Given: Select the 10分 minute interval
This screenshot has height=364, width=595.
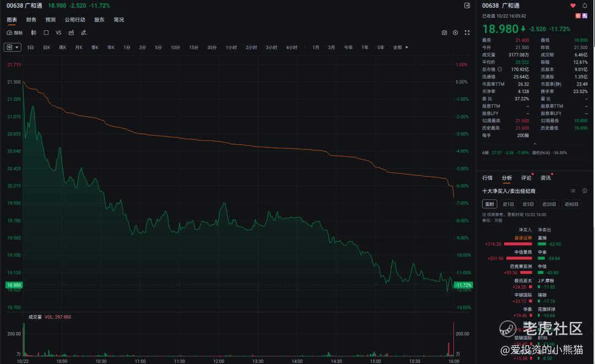Looking at the screenshot, I should (175, 47).
